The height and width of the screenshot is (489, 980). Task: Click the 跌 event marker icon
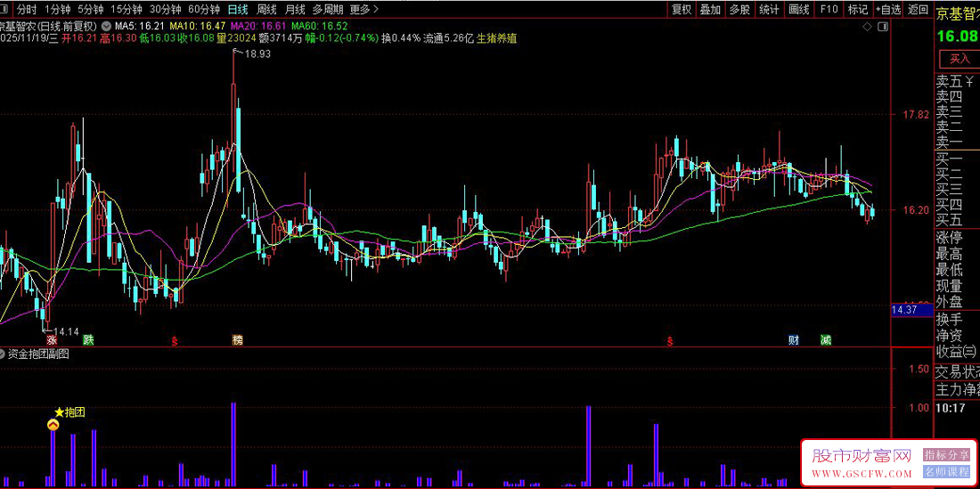pyautogui.click(x=89, y=340)
